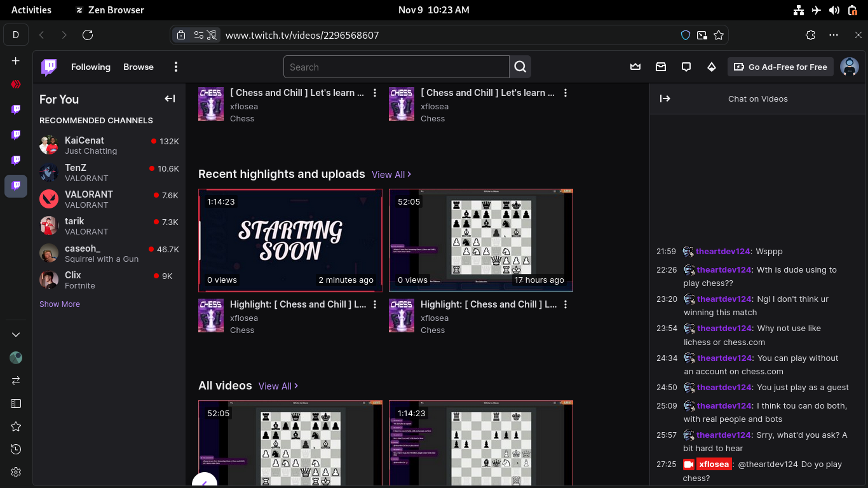
Task: Focus the Twitch Search field
Action: click(x=397, y=67)
